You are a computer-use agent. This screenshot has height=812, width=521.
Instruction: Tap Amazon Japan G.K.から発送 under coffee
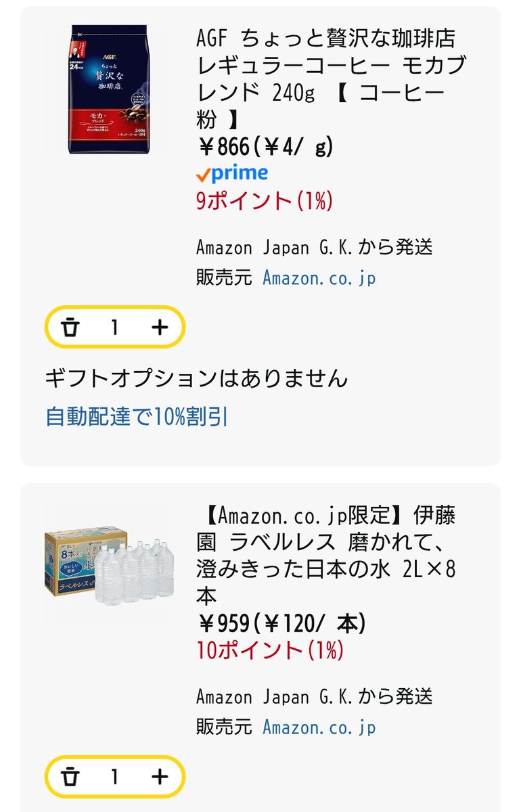click(x=314, y=248)
